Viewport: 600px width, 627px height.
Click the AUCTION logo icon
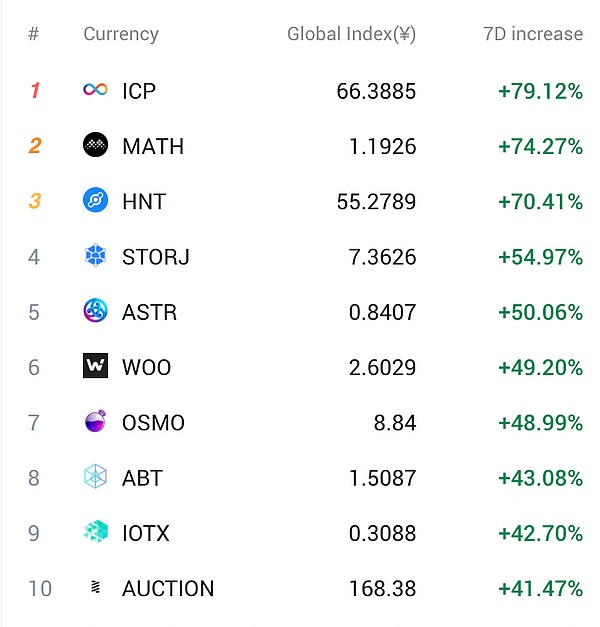95,588
